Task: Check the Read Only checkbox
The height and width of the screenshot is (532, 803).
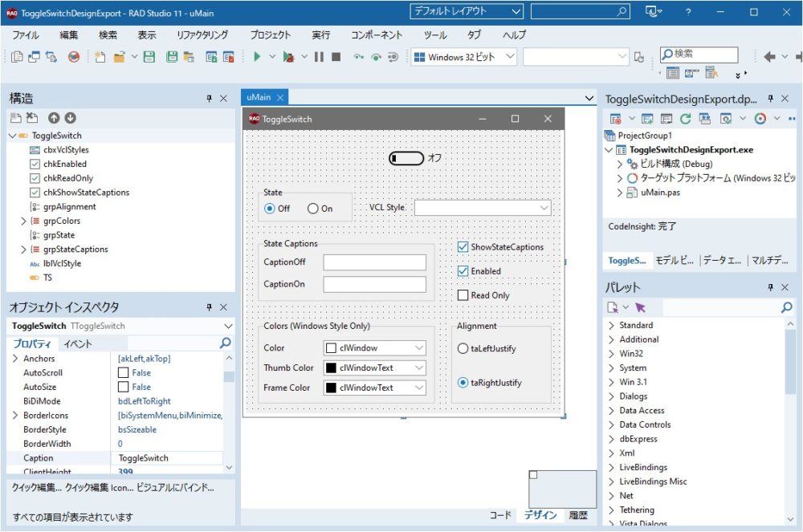Action: click(x=463, y=295)
